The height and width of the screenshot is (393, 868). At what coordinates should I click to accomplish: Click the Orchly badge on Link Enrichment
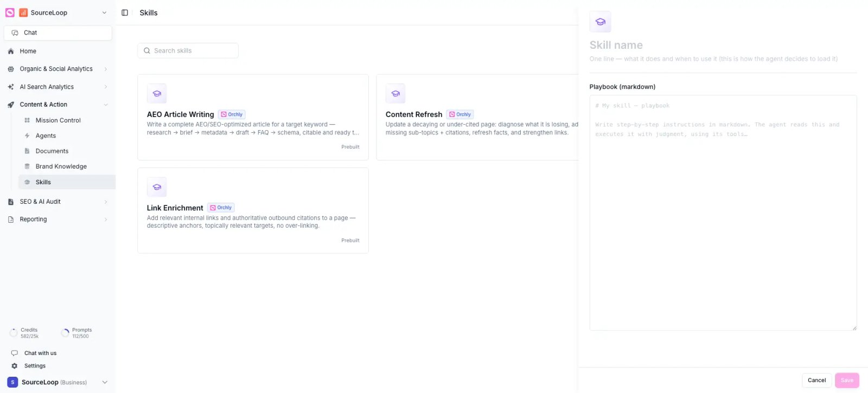pyautogui.click(x=221, y=208)
